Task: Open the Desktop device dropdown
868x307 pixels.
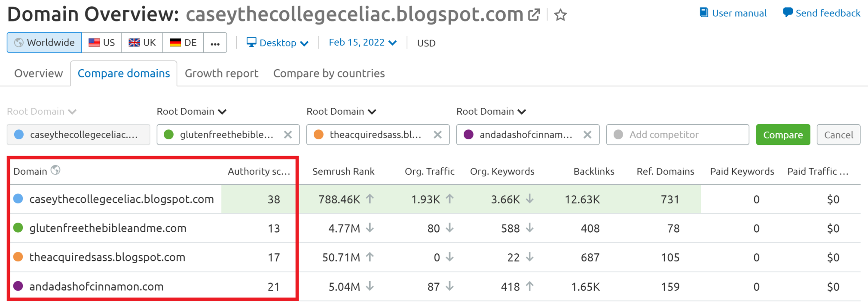Action: (277, 43)
